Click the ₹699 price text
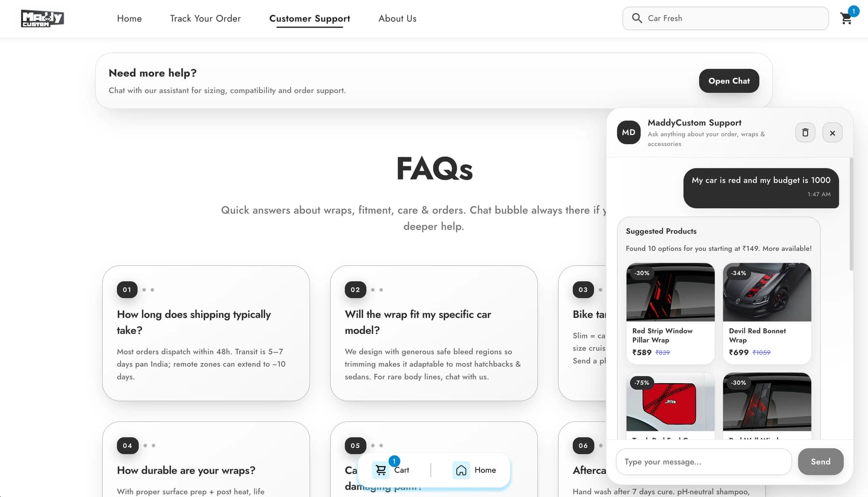Viewport: 868px width, 497px height. pos(739,352)
